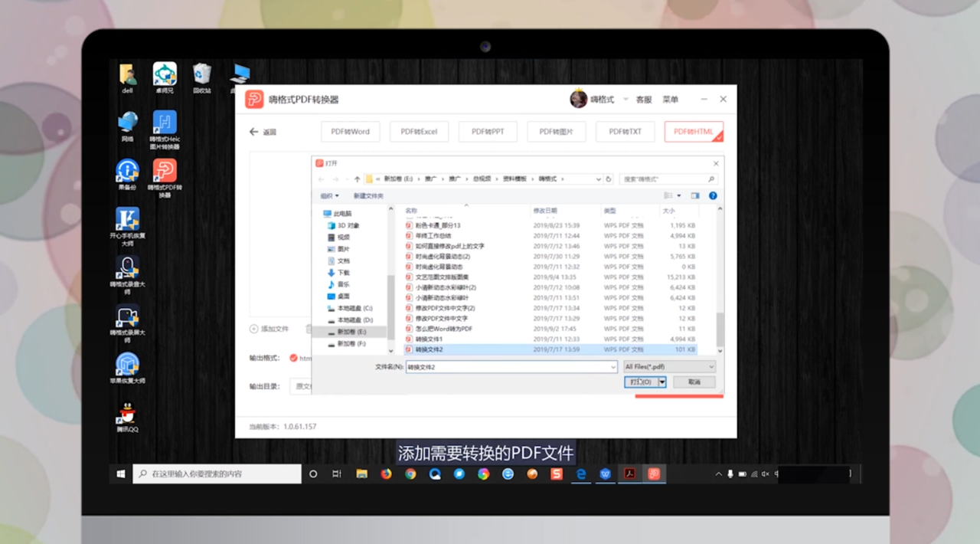Image resolution: width=980 pixels, height=544 pixels.
Task: Click the dialog back navigation arrow
Action: (323, 179)
